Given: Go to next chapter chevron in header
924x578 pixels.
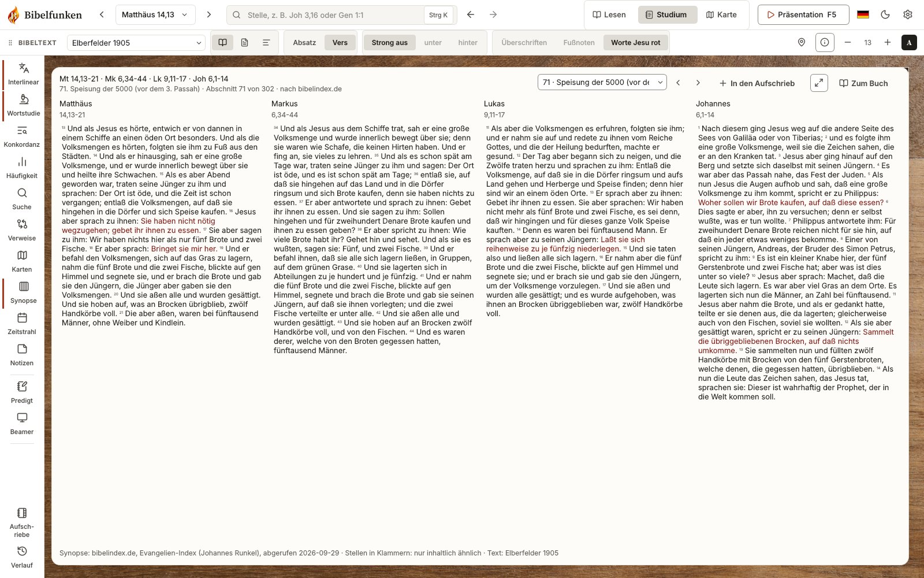Looking at the screenshot, I should click(209, 14).
